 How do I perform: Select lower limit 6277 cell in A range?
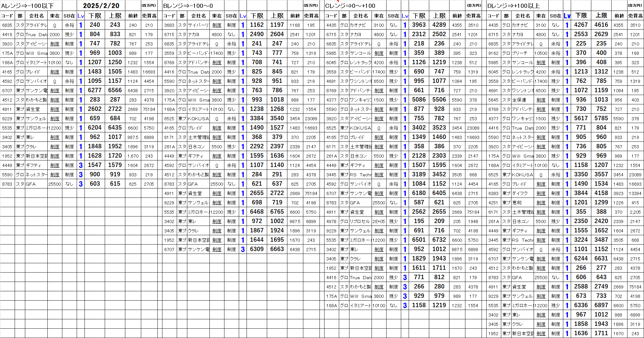(95, 90)
